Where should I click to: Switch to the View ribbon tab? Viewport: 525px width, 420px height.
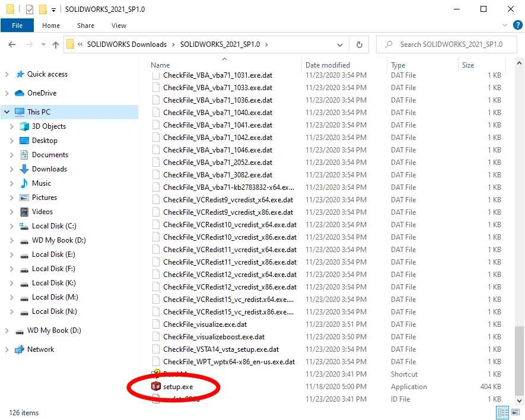(x=119, y=26)
